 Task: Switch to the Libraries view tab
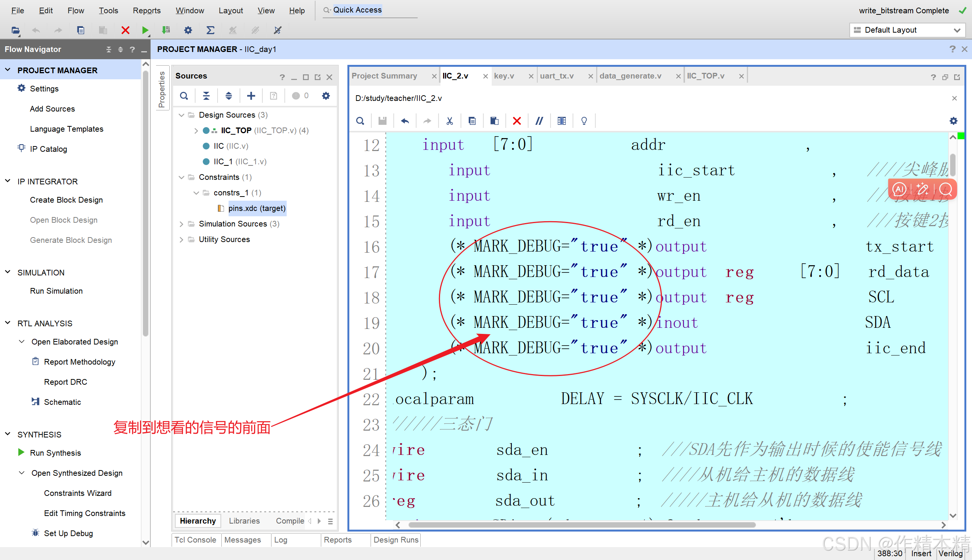(244, 521)
